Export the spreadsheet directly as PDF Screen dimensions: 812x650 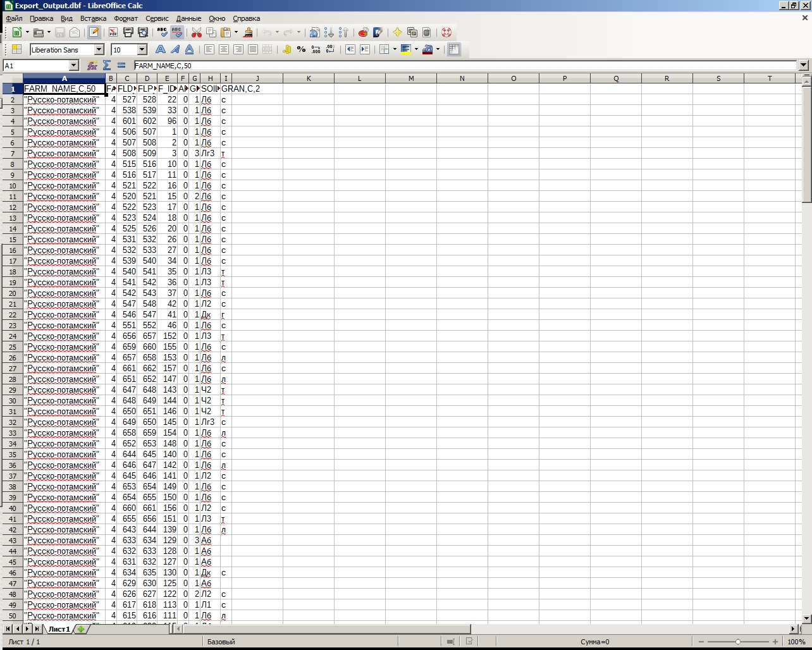point(113,32)
